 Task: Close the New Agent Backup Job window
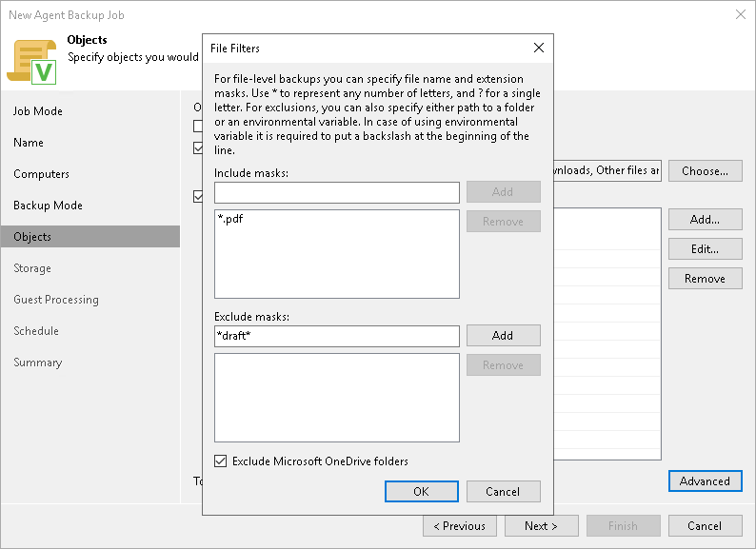point(741,14)
